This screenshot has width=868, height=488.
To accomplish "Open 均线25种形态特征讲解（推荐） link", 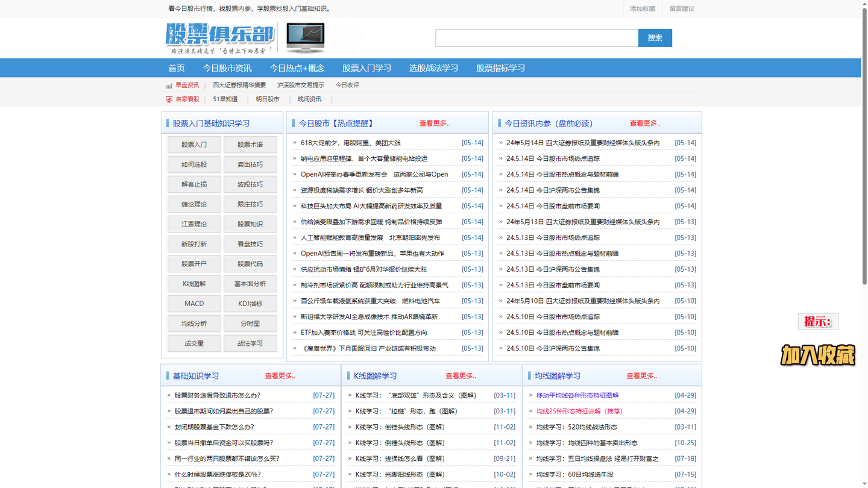I will pos(579,411).
